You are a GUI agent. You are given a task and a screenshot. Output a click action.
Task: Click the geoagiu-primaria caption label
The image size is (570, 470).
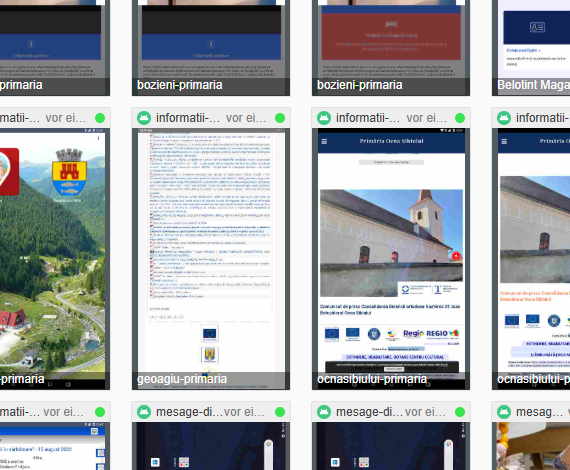(x=182, y=379)
